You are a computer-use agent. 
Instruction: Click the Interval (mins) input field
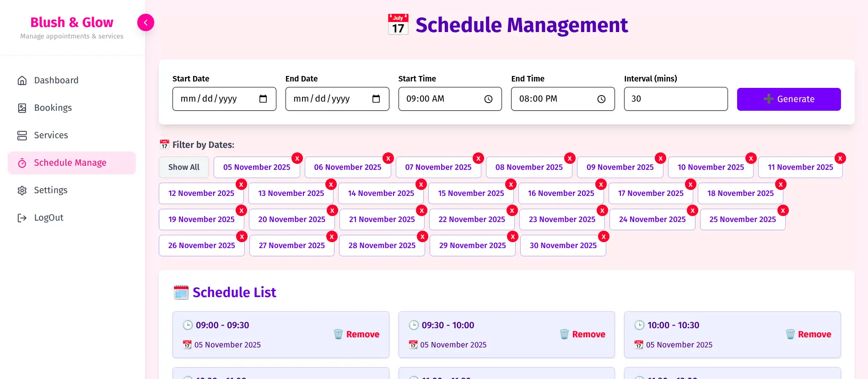(675, 99)
